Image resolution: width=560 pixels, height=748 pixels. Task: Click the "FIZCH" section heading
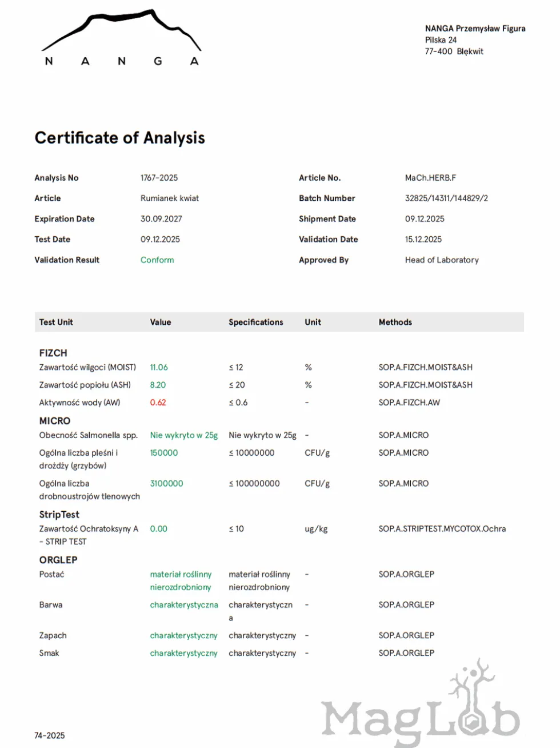pos(53,353)
